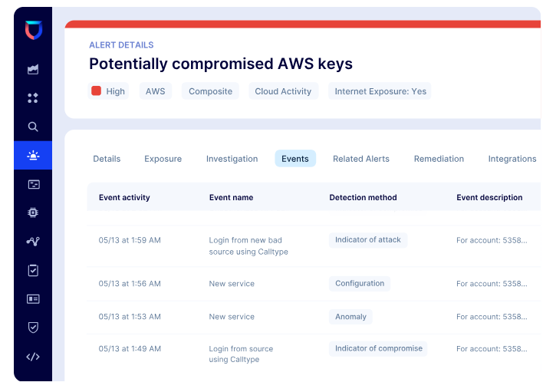Select the highlighted alerts siren icon
This screenshot has width=556, height=392.
click(33, 156)
